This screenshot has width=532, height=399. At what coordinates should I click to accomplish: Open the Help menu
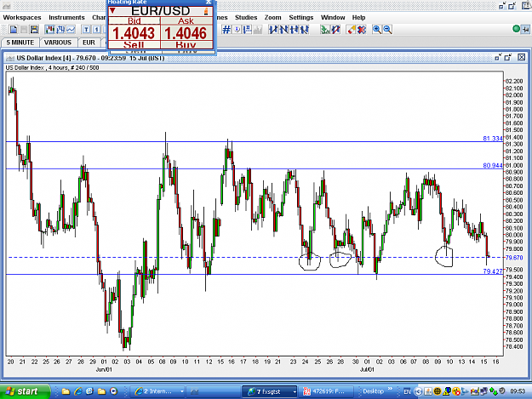(x=358, y=18)
